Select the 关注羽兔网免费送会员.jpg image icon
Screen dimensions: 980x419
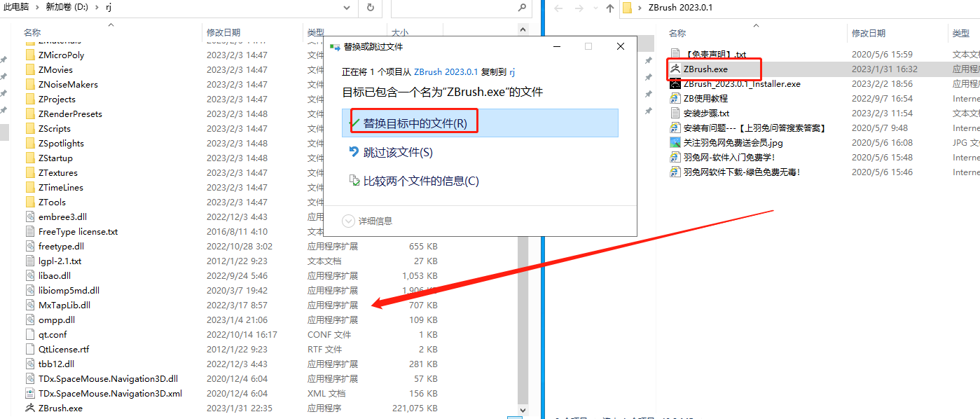pos(675,142)
